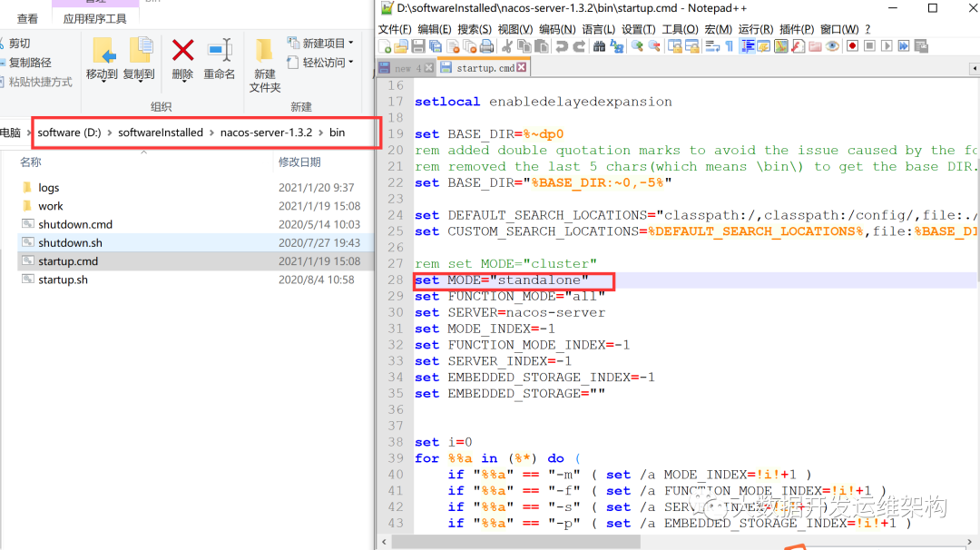The height and width of the screenshot is (550, 980).
Task: Toggle synchronize horizontal scrolling icon
Action: click(x=691, y=46)
